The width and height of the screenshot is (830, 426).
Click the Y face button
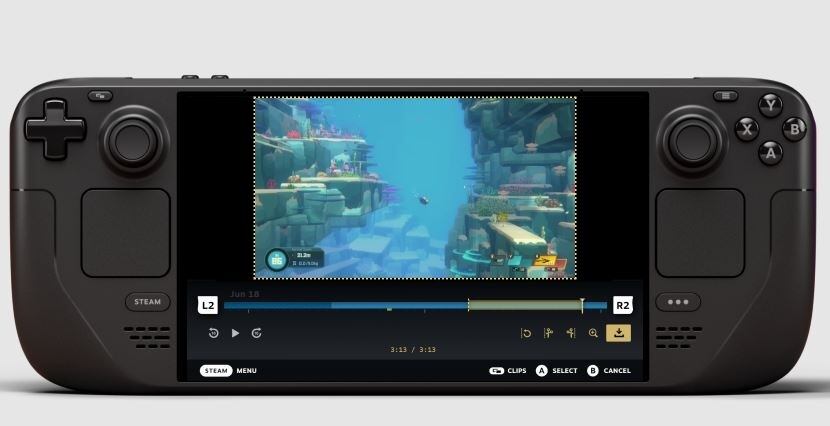[x=770, y=105]
